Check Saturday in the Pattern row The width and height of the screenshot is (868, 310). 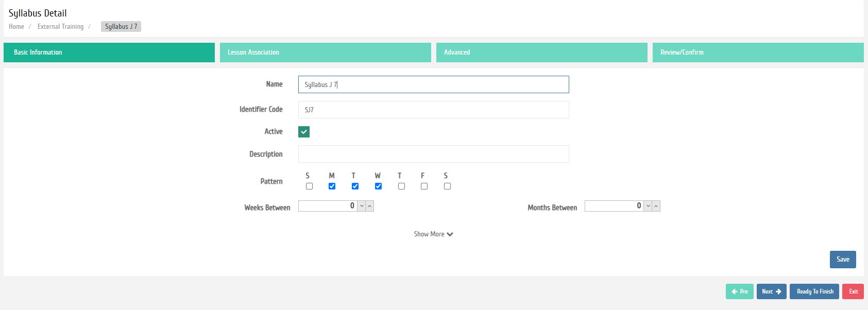tap(447, 186)
